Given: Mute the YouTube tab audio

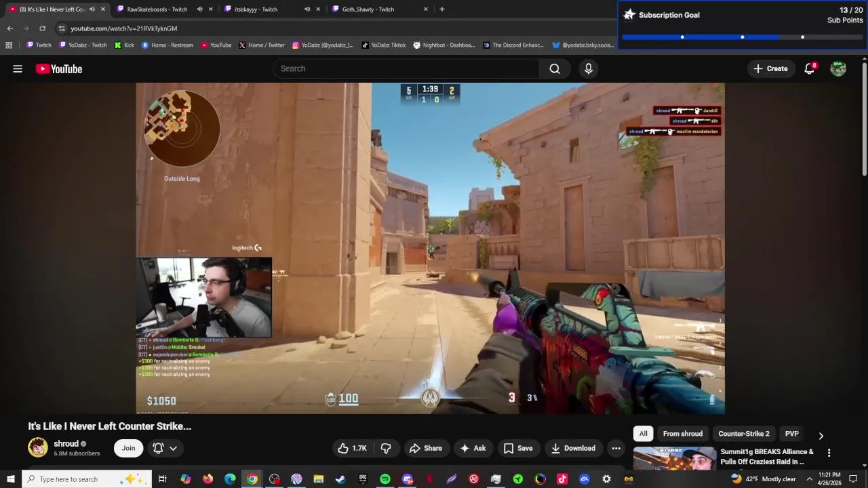Looking at the screenshot, I should click(92, 9).
